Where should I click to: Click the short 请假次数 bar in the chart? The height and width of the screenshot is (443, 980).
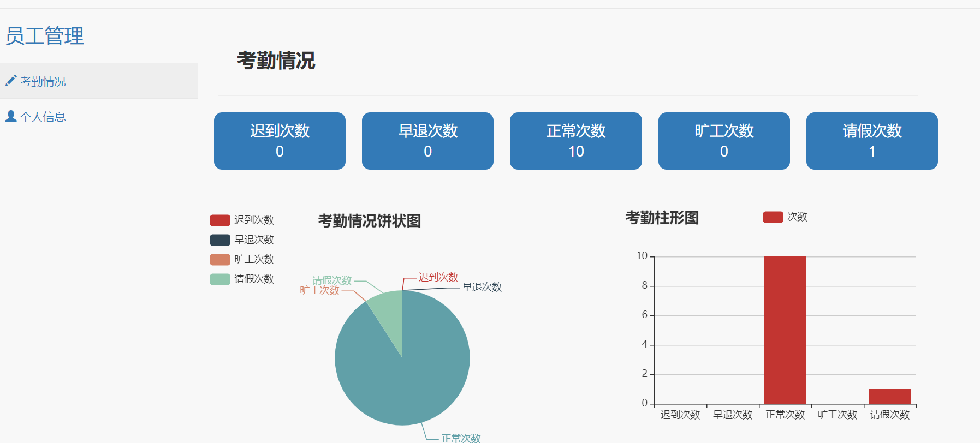[x=890, y=396]
